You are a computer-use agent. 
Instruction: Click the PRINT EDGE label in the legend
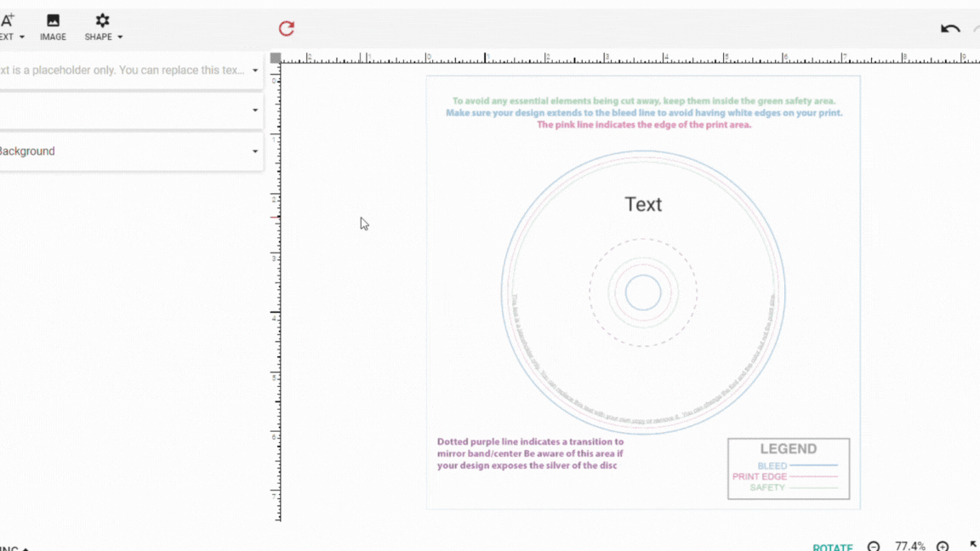click(x=760, y=477)
